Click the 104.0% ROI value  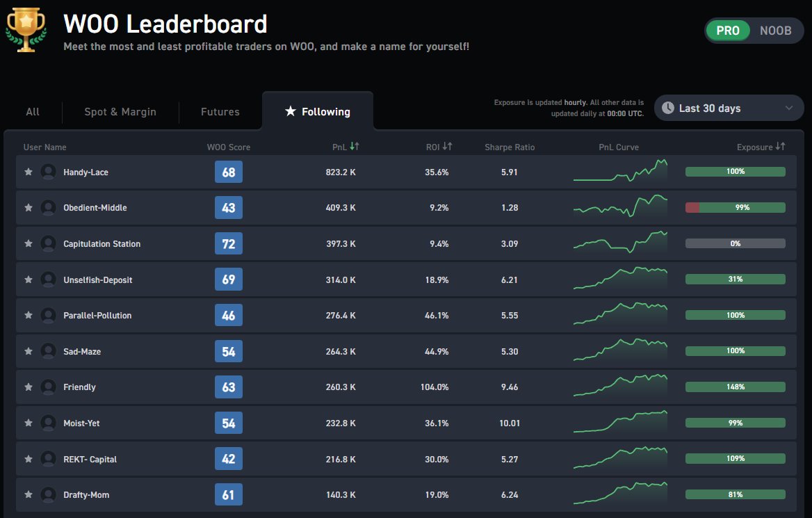435,387
